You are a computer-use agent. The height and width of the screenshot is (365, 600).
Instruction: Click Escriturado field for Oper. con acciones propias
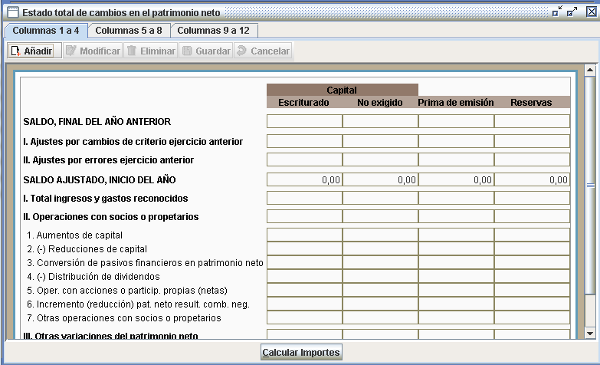pos(305,290)
